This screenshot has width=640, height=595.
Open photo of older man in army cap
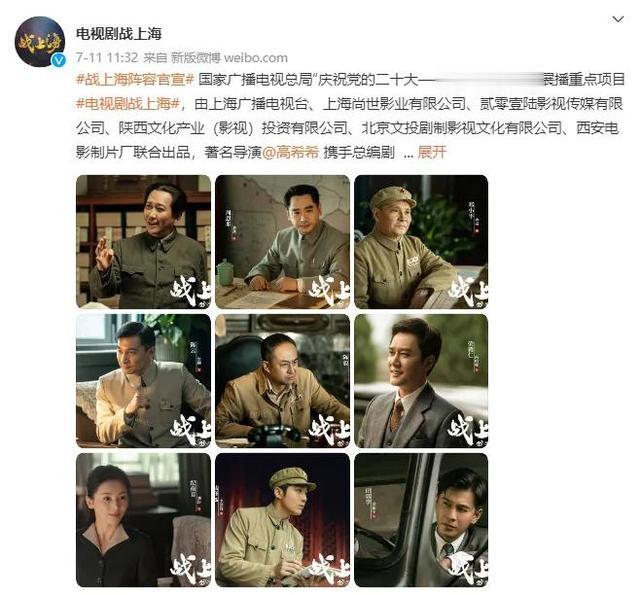click(421, 242)
